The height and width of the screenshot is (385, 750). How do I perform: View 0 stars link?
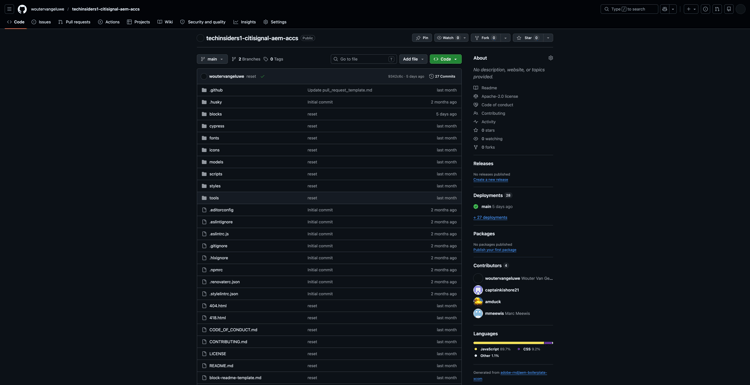pos(484,130)
